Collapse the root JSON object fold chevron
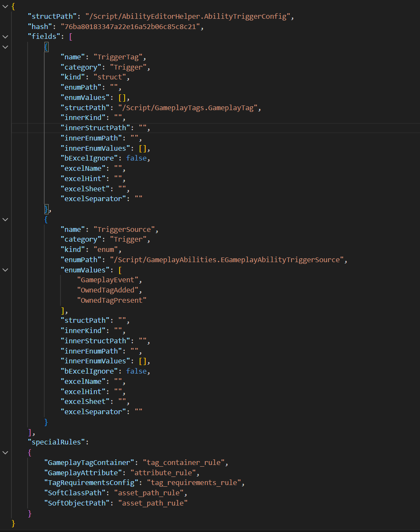The height and width of the screenshot is (532, 420). (5, 6)
